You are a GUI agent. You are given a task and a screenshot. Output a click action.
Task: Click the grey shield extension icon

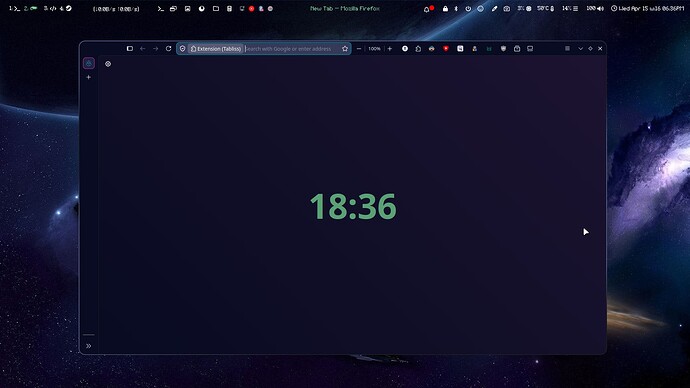click(503, 48)
